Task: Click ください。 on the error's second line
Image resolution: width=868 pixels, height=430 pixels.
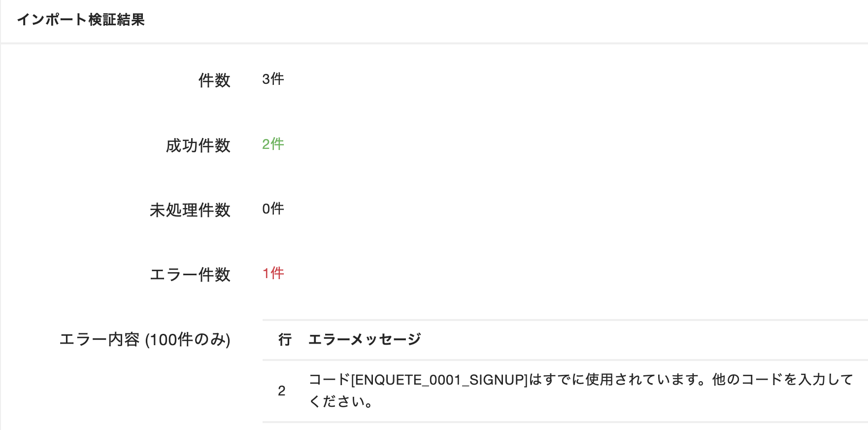Action: pos(341,401)
